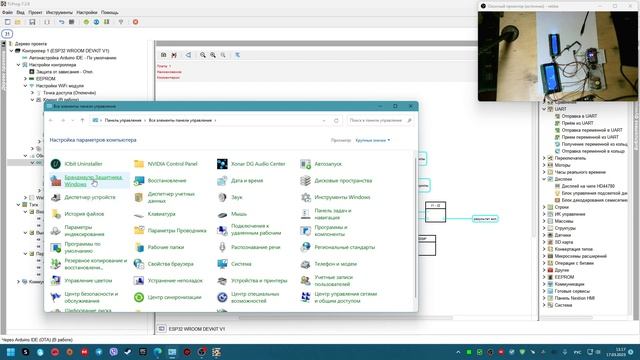Image resolution: width=640 pixels, height=360 pixels.
Task: Refresh the Control Panel address bar
Action: point(336,120)
